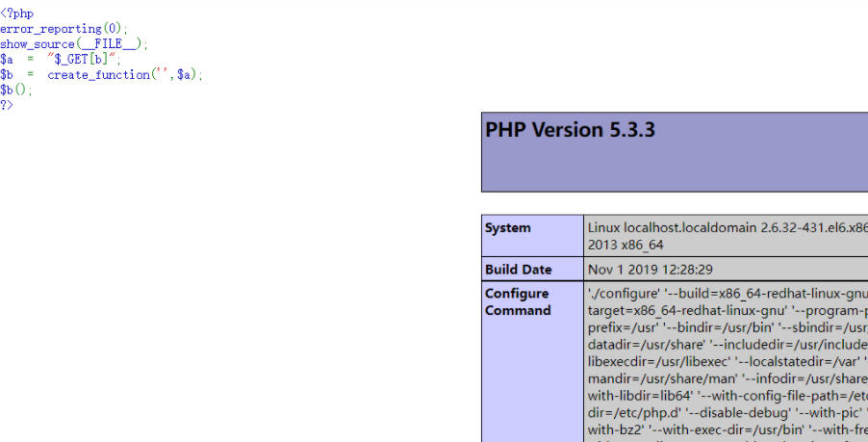Click the create_function code line

pos(101,75)
